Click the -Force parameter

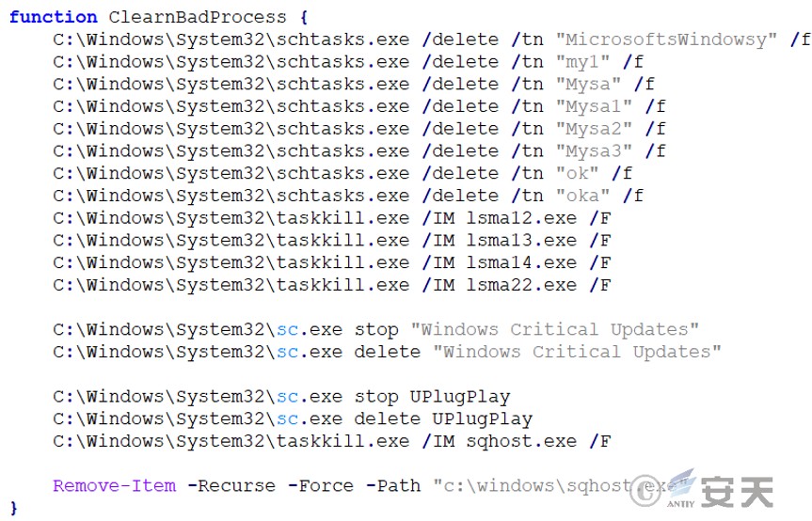point(321,485)
